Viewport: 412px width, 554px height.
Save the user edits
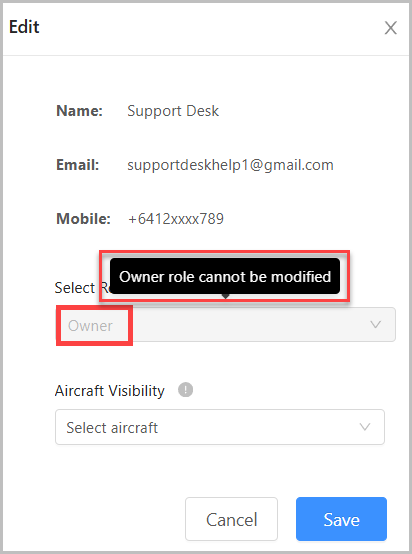tap(341, 519)
